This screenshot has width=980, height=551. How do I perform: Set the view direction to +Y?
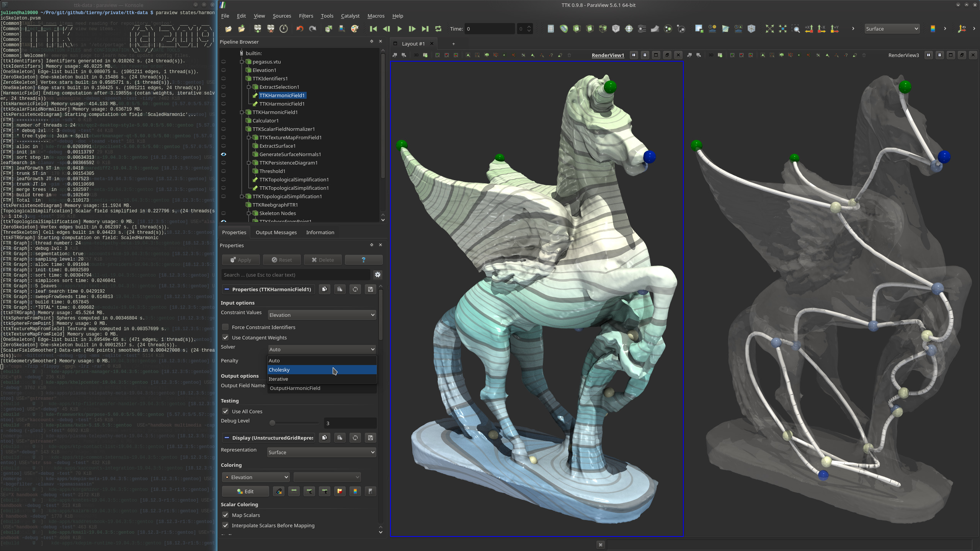pyautogui.click(x=835, y=29)
